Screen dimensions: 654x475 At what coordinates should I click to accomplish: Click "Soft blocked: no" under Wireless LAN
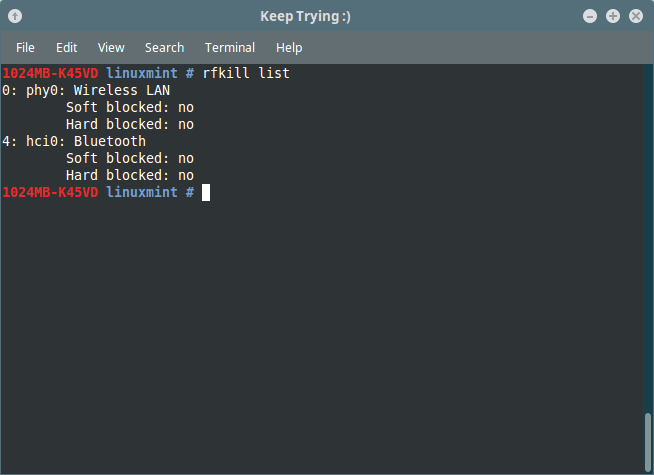click(130, 107)
